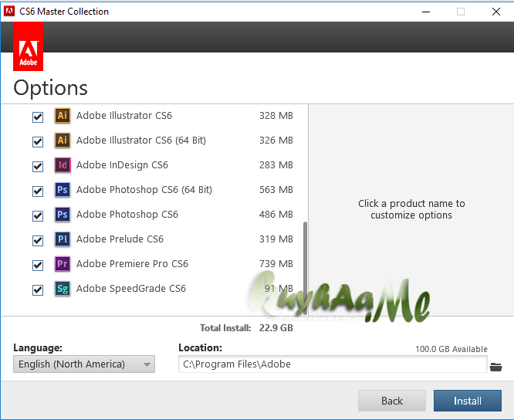Screen dimensions: 514x420
Task: Close the CS6 Master Collection window
Action: 496,12
